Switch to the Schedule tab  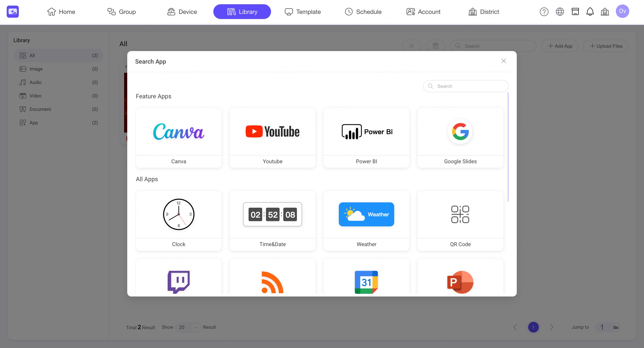[363, 12]
